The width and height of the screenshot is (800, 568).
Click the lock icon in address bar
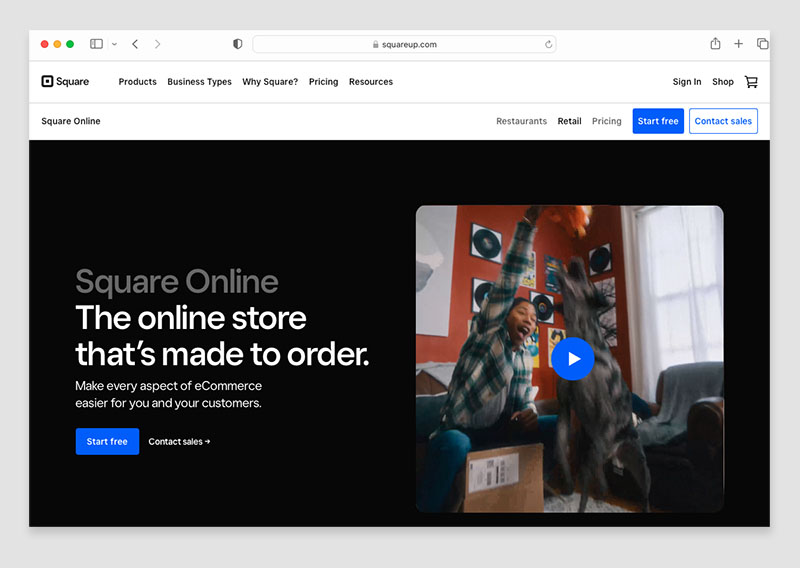tap(376, 44)
